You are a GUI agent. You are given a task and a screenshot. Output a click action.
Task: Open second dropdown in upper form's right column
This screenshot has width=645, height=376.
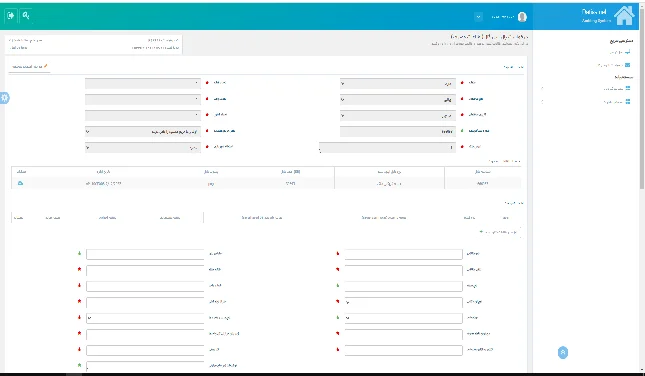point(397,100)
